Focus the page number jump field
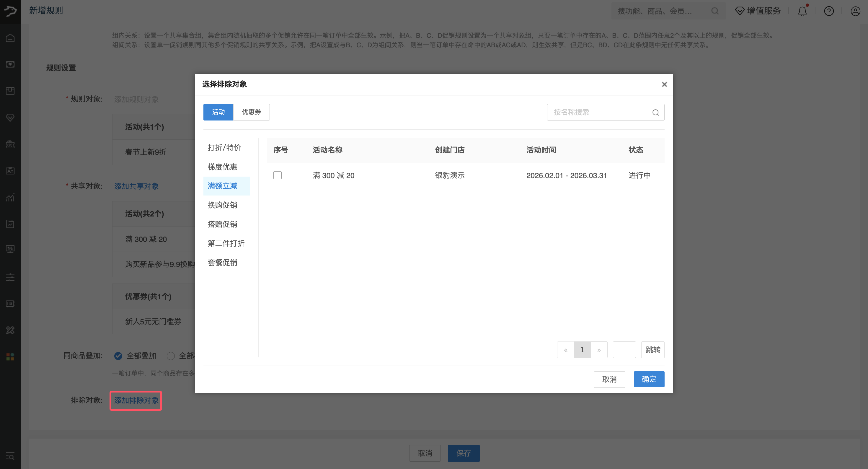The width and height of the screenshot is (868, 469). pos(624,350)
